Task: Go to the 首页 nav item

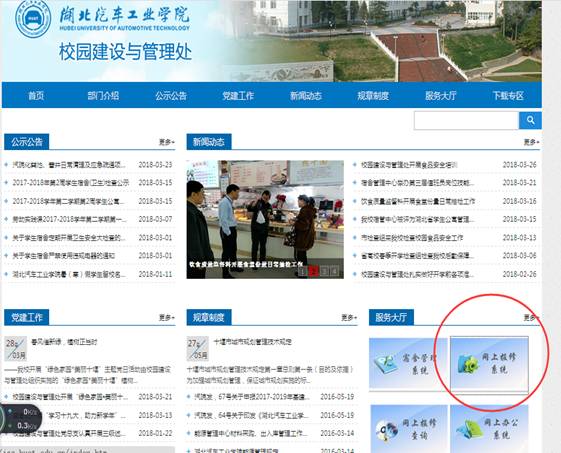Action: tap(36, 96)
